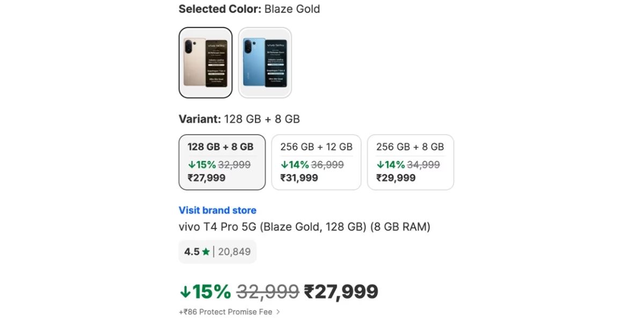Viewport: 644px width, 322px height.
Task: Select the 256 GB + 12 GB variant
Action: coord(316,162)
